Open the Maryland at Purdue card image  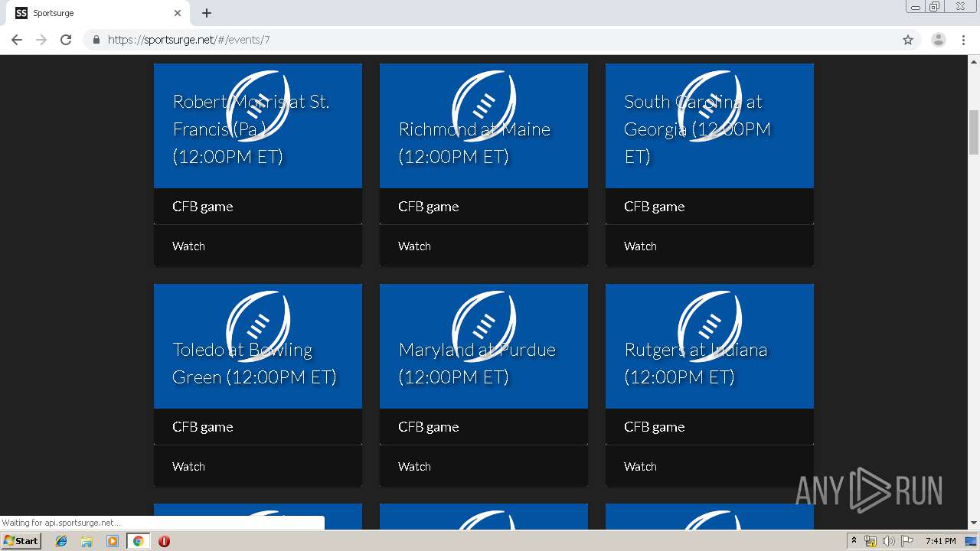pyautogui.click(x=484, y=346)
